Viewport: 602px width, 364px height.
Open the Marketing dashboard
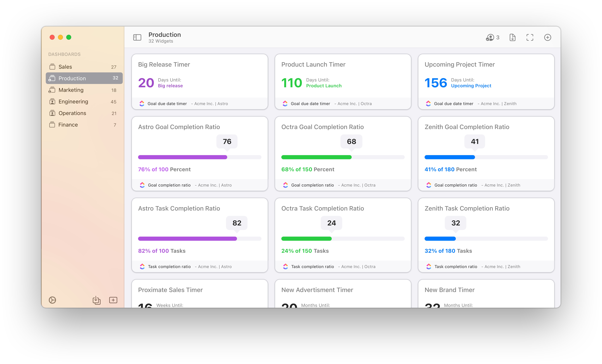click(71, 90)
